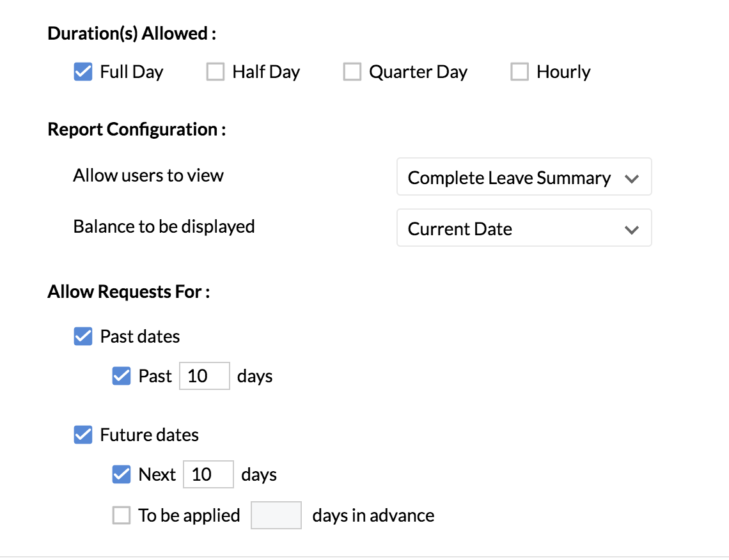Enable the Half Day duration checkbox

click(x=216, y=72)
